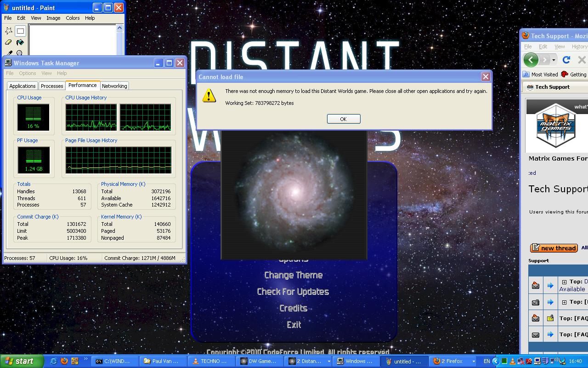Select the Tech Support browser tab
Screen dimensions: 588x368
555,87
